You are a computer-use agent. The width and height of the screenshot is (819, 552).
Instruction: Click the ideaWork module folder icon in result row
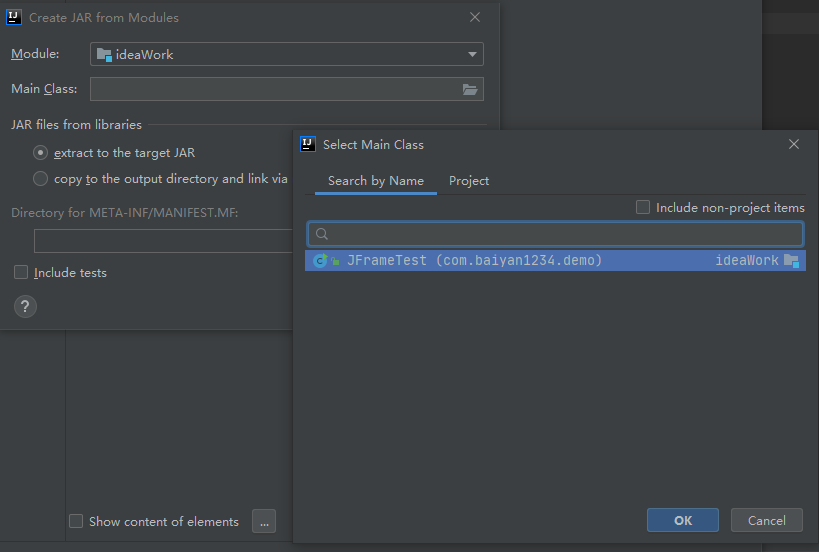tap(792, 261)
